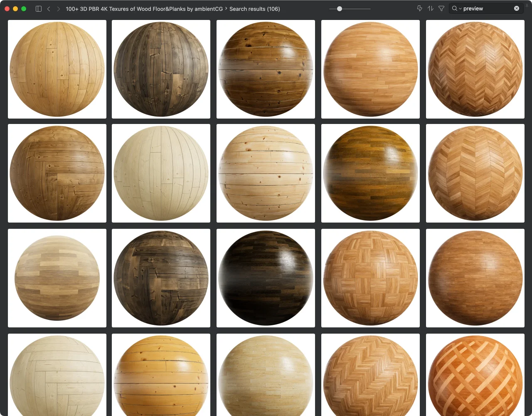Select the dark gray weathered vertical planks sphere

coord(161,69)
